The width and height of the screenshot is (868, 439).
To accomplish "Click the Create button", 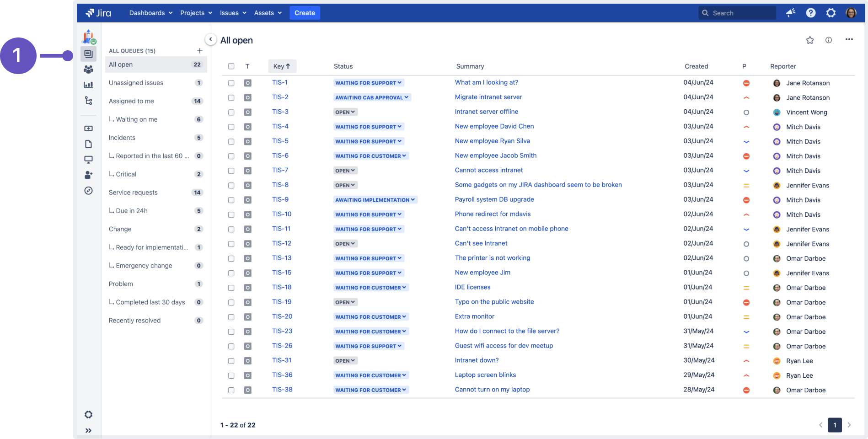I will [305, 13].
